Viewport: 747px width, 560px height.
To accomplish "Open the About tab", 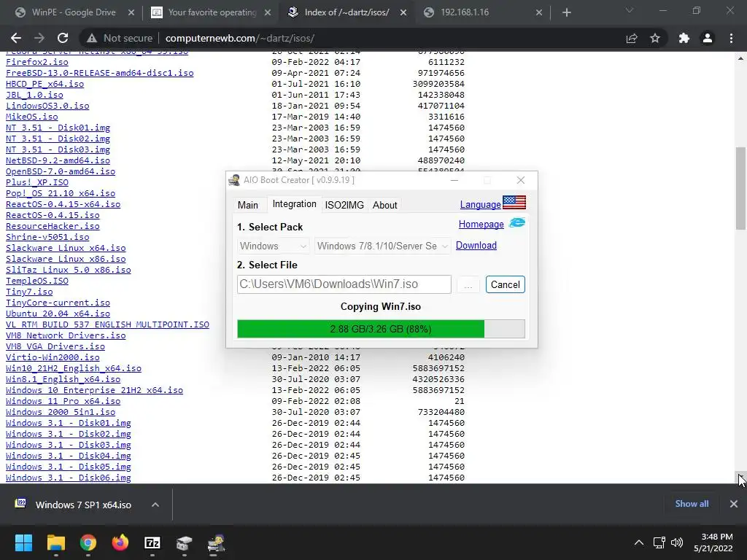I will (384, 205).
